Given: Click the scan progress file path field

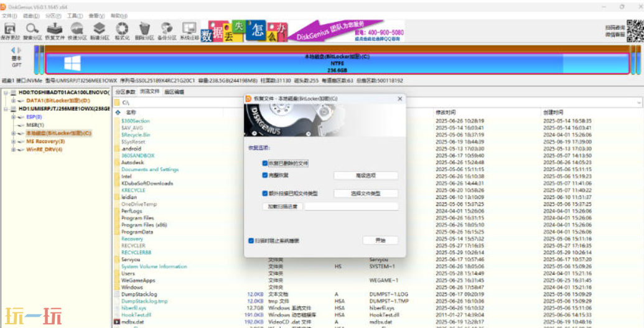Looking at the screenshot, I should [351, 207].
